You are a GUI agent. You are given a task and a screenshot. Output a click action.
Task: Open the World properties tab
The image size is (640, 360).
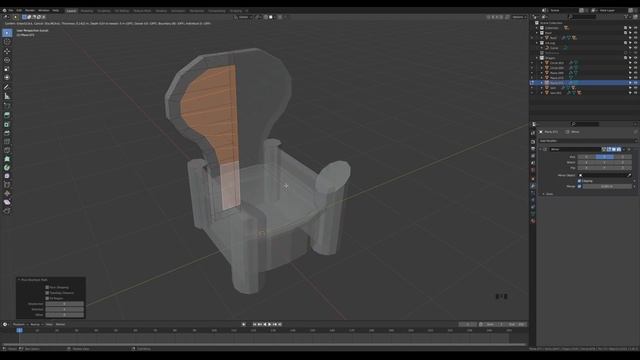click(533, 170)
